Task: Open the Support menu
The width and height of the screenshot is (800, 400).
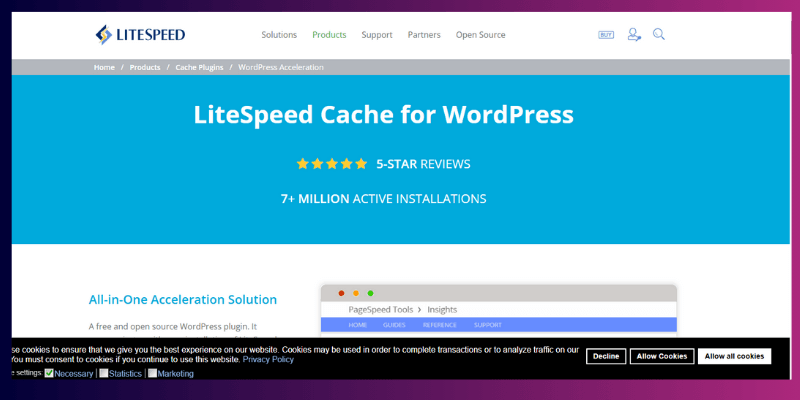Action: click(377, 35)
